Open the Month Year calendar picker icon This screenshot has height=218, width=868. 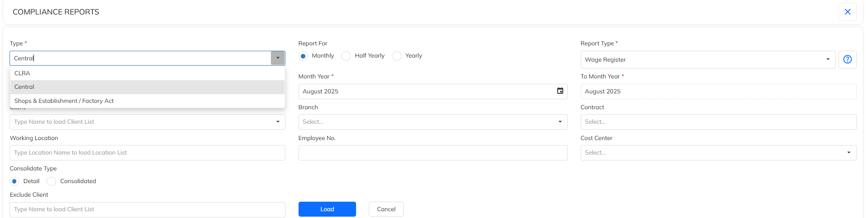tap(560, 91)
